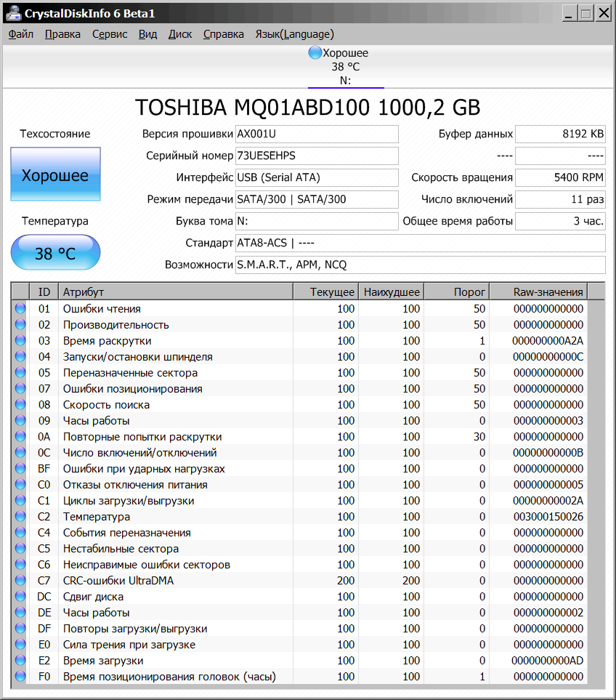Click the CrystalDiskInfo app icon in title bar

[x=13, y=12]
